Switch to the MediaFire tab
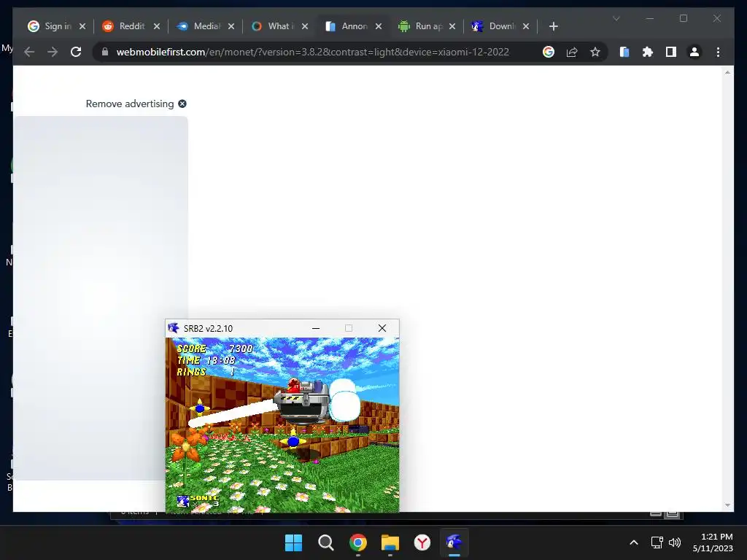747x560 pixels. (x=198, y=26)
